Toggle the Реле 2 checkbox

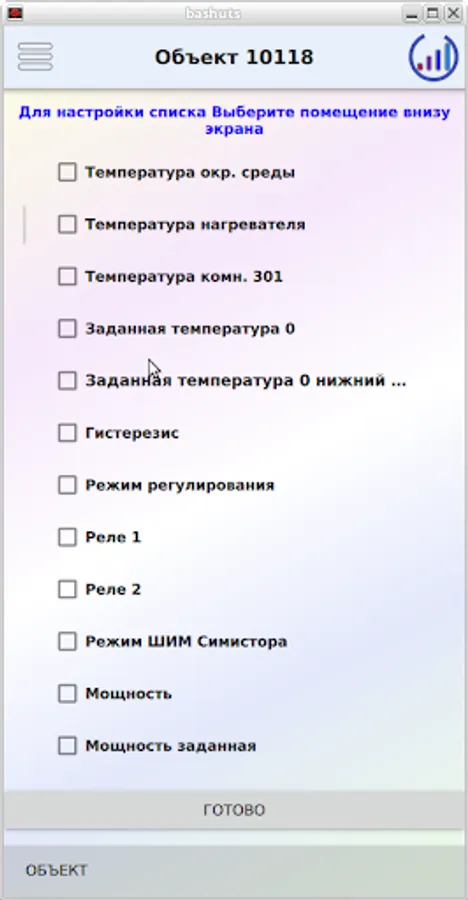click(x=67, y=589)
